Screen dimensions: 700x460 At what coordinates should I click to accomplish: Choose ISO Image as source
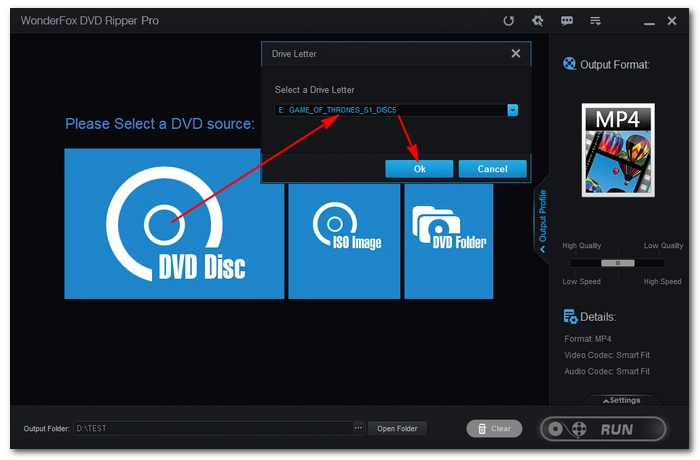click(344, 241)
